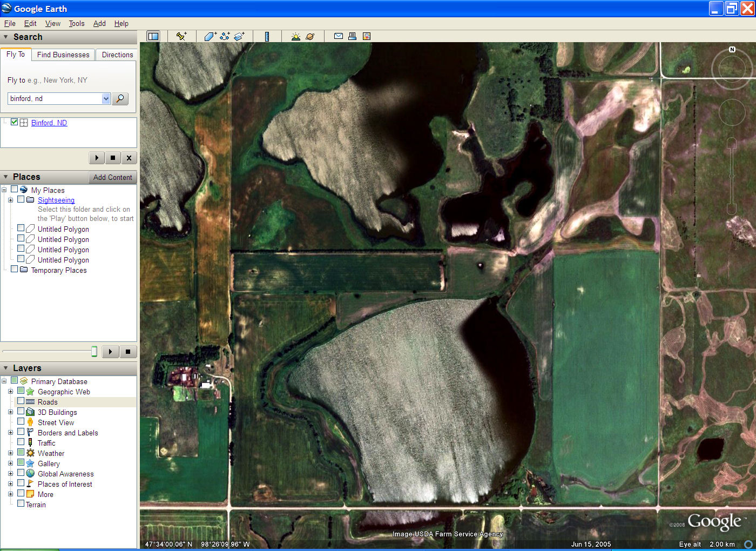Click the map zoom slider
The height and width of the screenshot is (551, 756).
pyautogui.click(x=732, y=176)
